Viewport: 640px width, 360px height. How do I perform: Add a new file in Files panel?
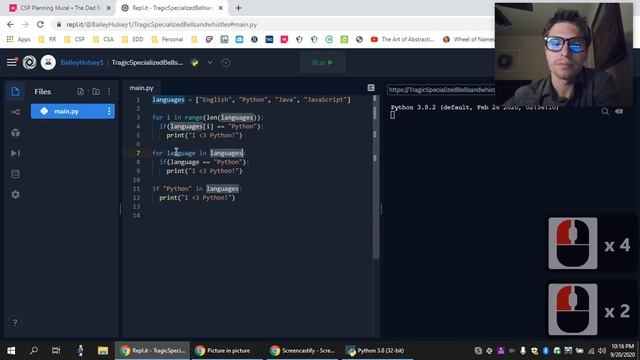80,91
